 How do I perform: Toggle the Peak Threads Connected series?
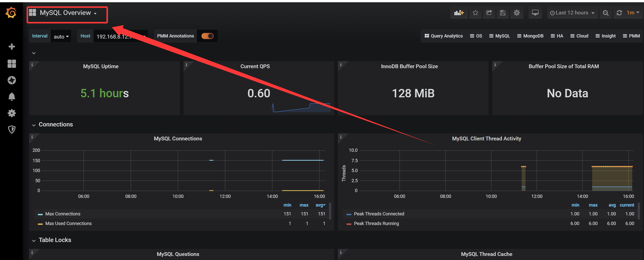click(x=379, y=214)
